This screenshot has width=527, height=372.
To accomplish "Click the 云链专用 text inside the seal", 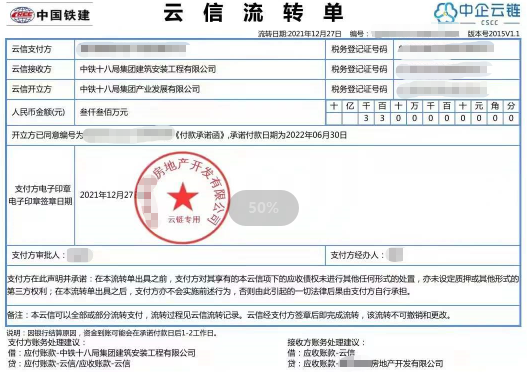I will tap(184, 220).
